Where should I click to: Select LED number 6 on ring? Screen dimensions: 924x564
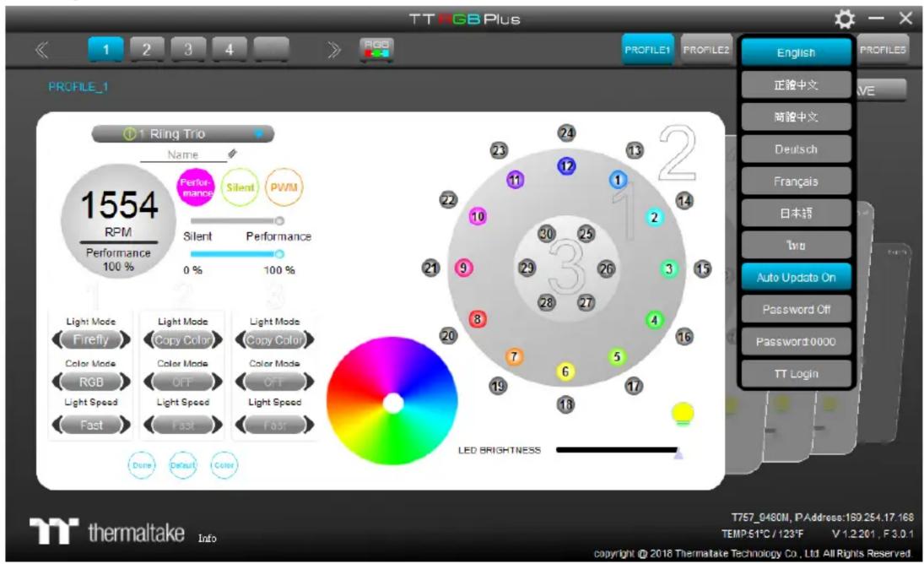click(x=565, y=371)
